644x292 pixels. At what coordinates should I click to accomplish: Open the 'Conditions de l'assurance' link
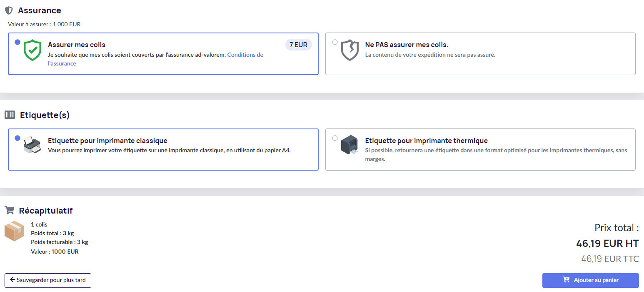tap(155, 59)
